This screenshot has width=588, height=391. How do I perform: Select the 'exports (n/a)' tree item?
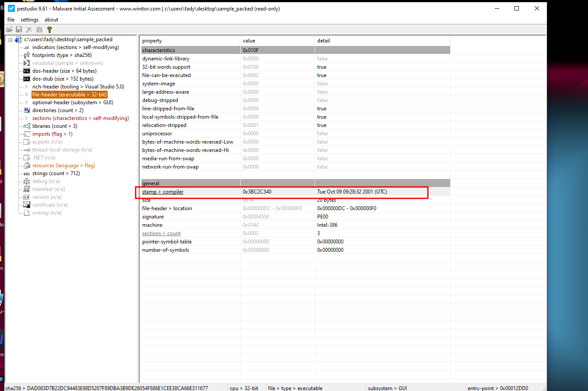point(47,142)
